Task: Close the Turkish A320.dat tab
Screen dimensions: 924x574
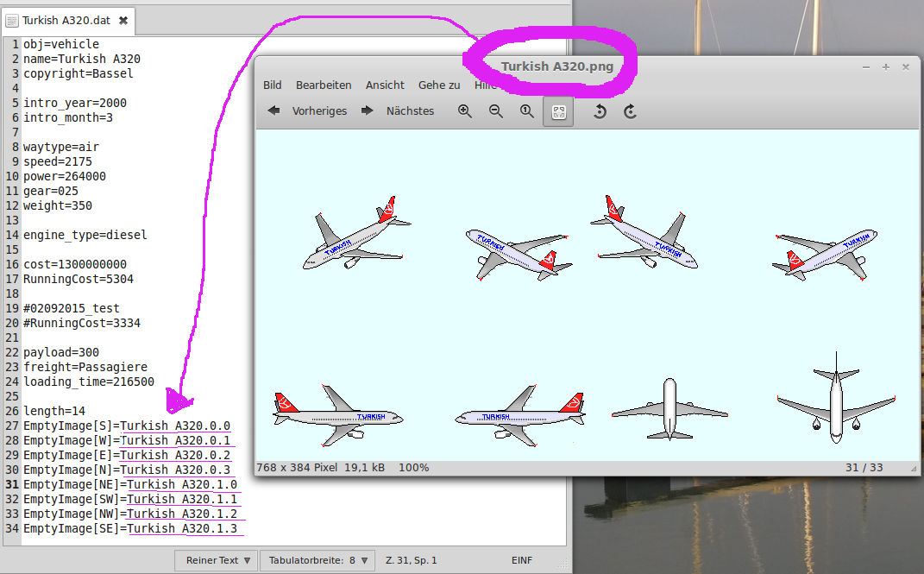Action: coord(123,20)
